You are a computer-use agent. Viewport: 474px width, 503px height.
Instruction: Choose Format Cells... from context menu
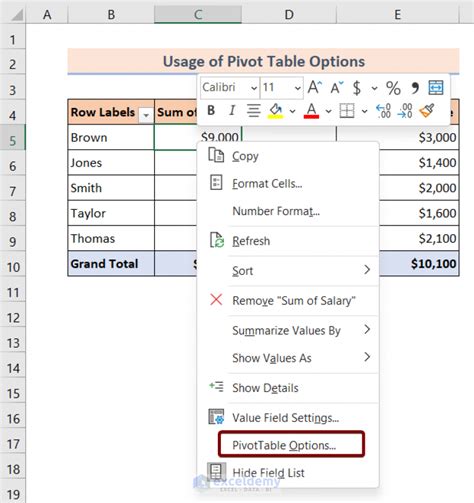(x=288, y=184)
